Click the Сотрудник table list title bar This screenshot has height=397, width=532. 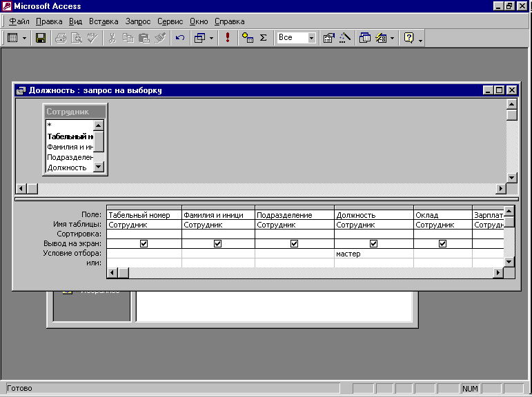[75, 112]
